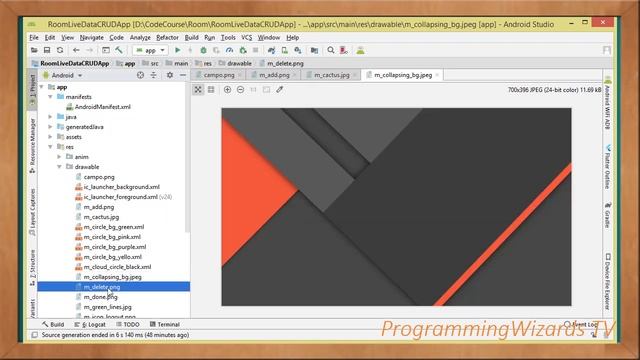Image resolution: width=640 pixels, height=360 pixels.
Task: Open the Logcat tool window button
Action: coord(90,324)
